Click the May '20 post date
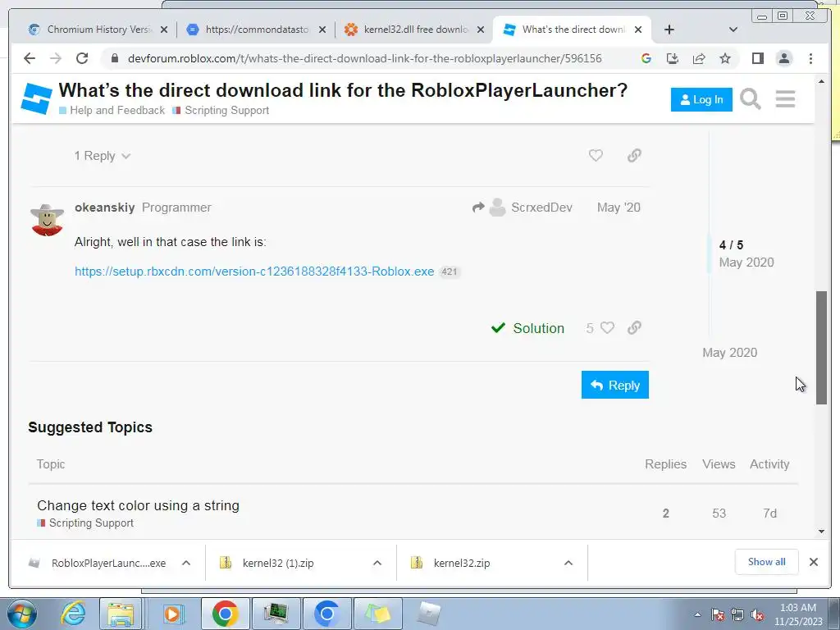The width and height of the screenshot is (840, 630). point(619,208)
